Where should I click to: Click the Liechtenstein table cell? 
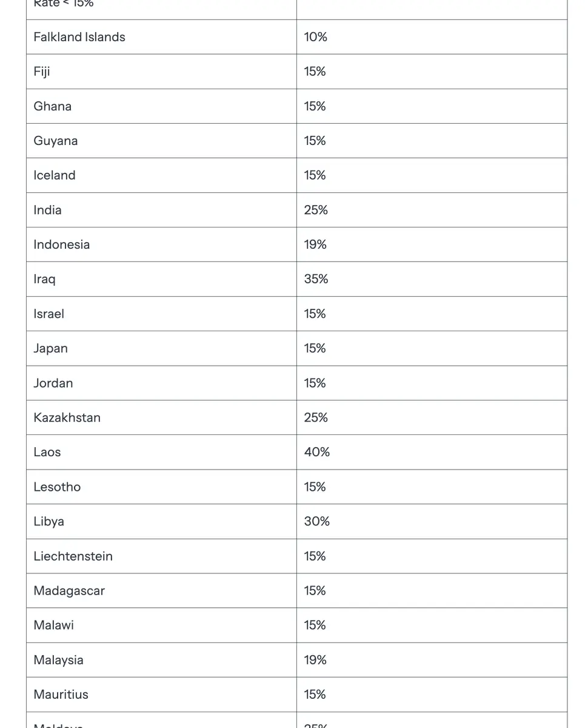(161, 556)
